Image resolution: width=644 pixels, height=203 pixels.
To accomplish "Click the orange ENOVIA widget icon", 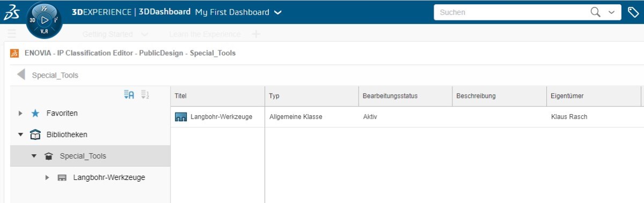I will coord(14,53).
